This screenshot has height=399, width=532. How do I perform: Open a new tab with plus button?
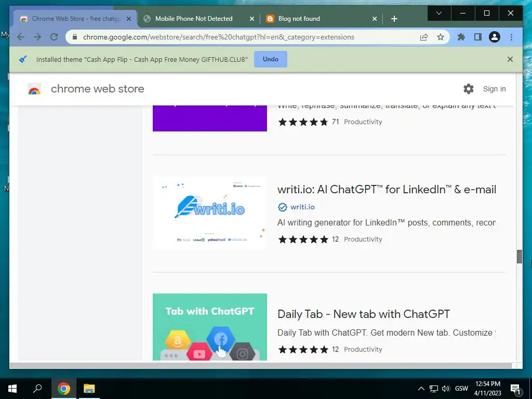click(394, 19)
